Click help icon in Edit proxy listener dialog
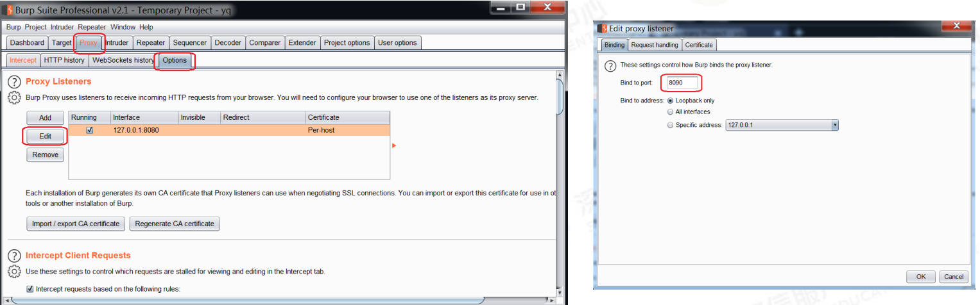The width and height of the screenshot is (980, 305). [610, 65]
